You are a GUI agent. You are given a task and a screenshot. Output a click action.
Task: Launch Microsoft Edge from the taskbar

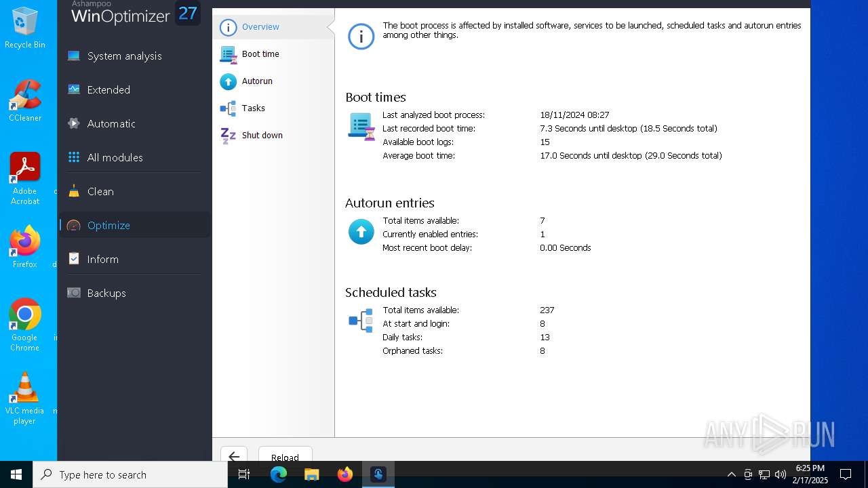pos(279,474)
